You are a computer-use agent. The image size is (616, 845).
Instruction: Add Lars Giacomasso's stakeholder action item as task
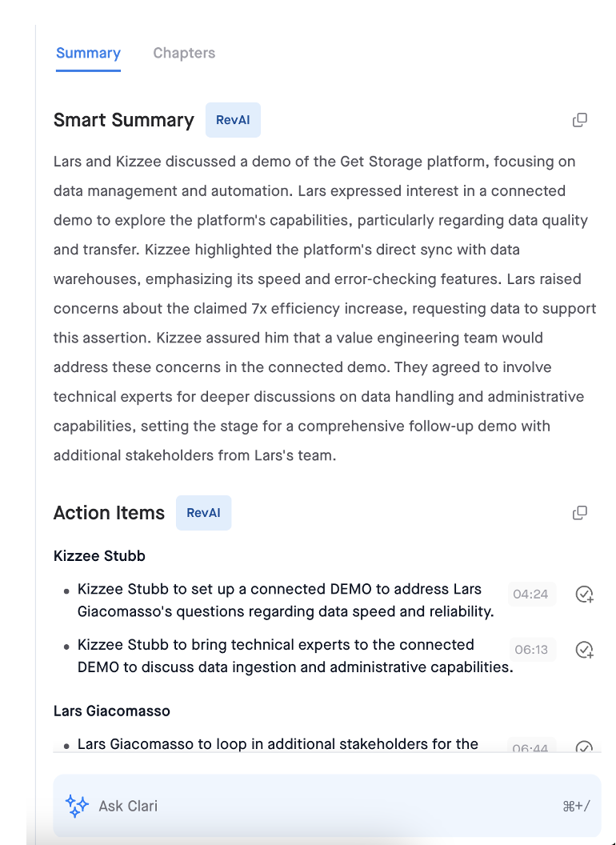point(585,747)
